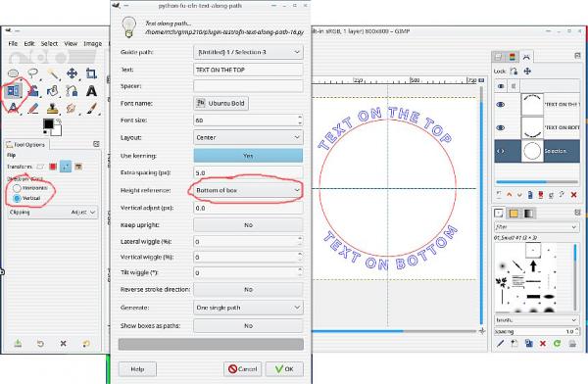
Task: Select the Horizontal flip direction
Action: pyautogui.click(x=17, y=188)
